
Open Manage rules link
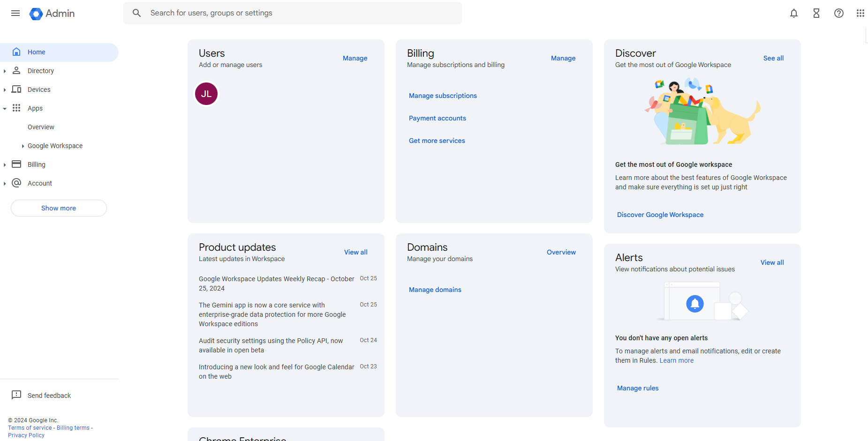click(638, 388)
